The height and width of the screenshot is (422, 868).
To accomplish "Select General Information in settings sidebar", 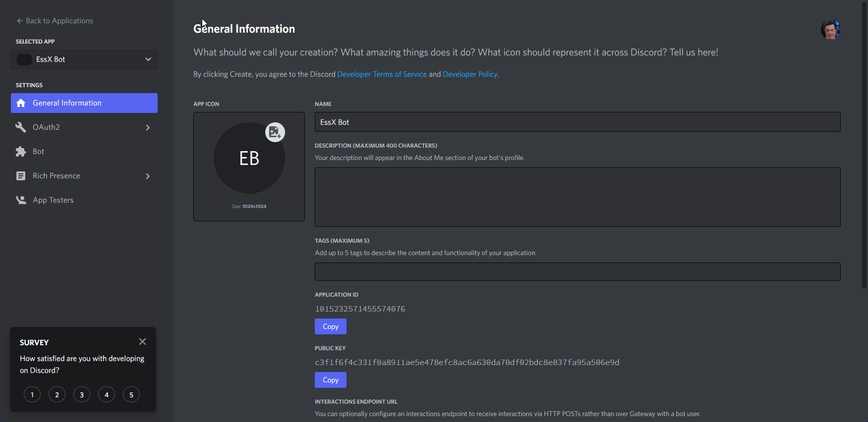I will coord(84,103).
